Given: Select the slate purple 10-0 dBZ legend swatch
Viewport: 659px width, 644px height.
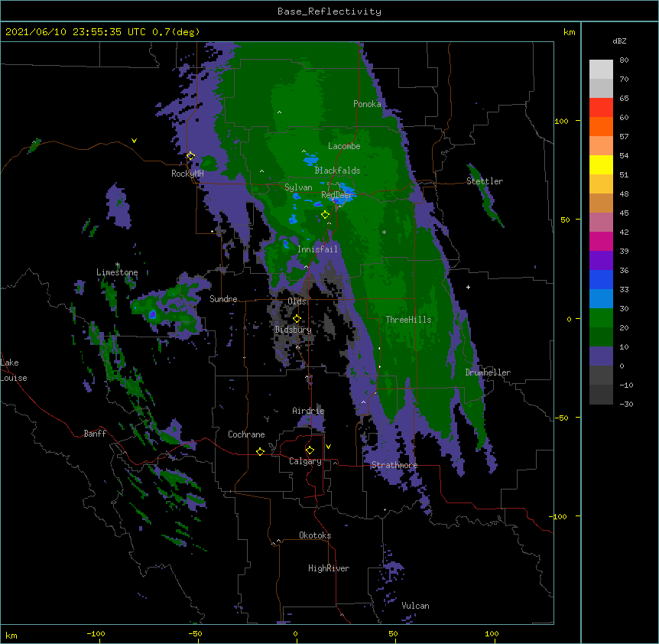Looking at the screenshot, I should tap(601, 356).
